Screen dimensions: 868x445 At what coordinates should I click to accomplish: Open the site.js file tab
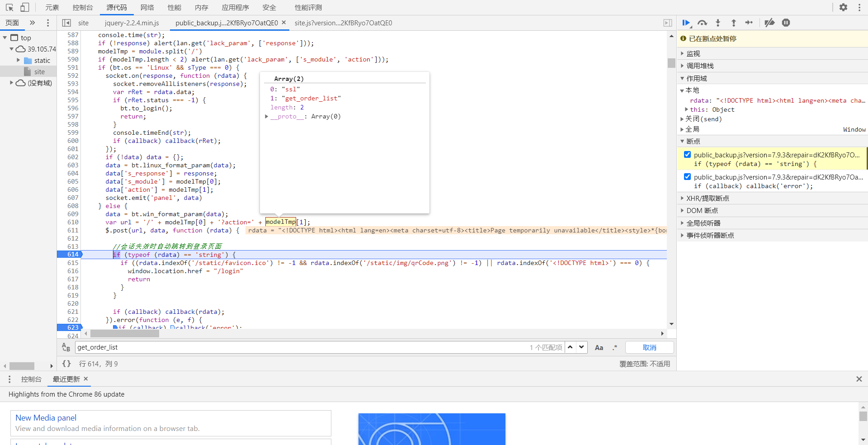[x=344, y=23]
